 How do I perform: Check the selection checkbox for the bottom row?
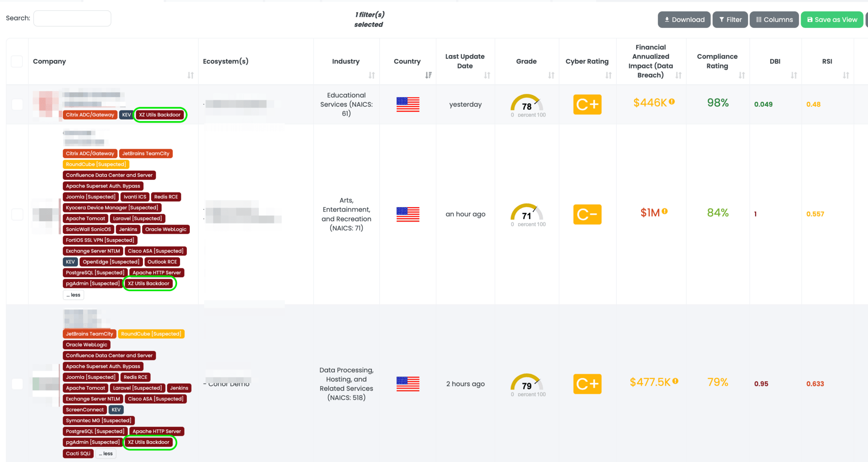pos(17,384)
